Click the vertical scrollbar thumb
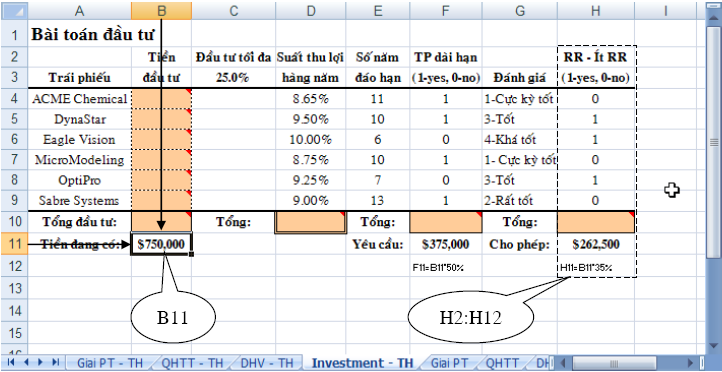This screenshot has width=722, height=372. 714,143
